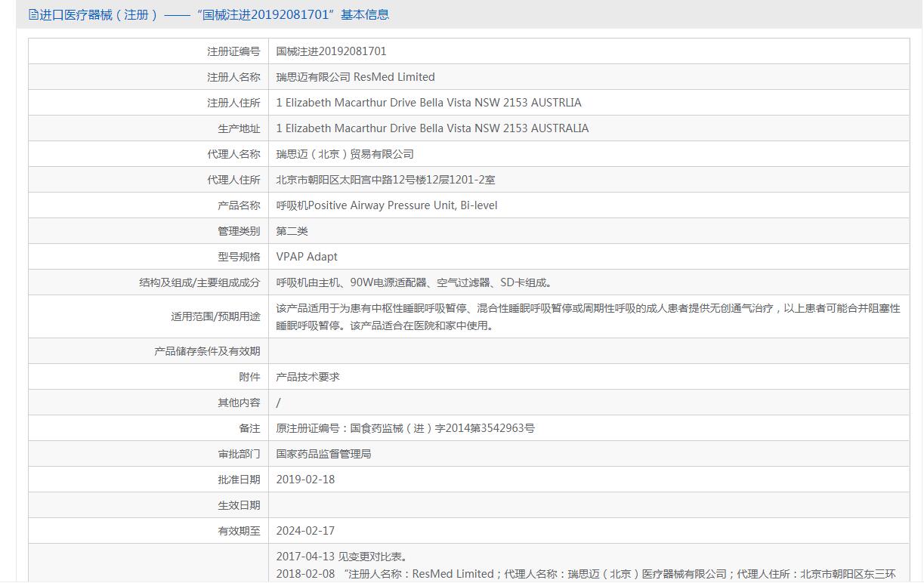Select the address ending in AUSTRLIA

(429, 103)
